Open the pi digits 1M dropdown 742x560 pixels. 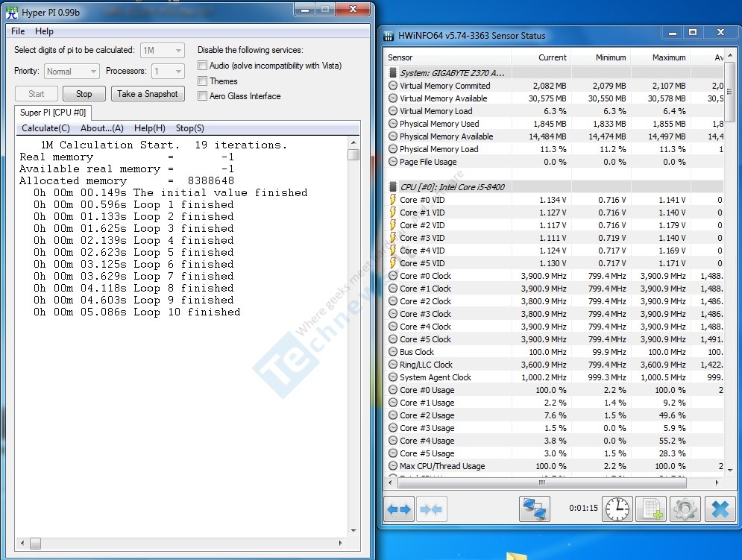pos(163,50)
